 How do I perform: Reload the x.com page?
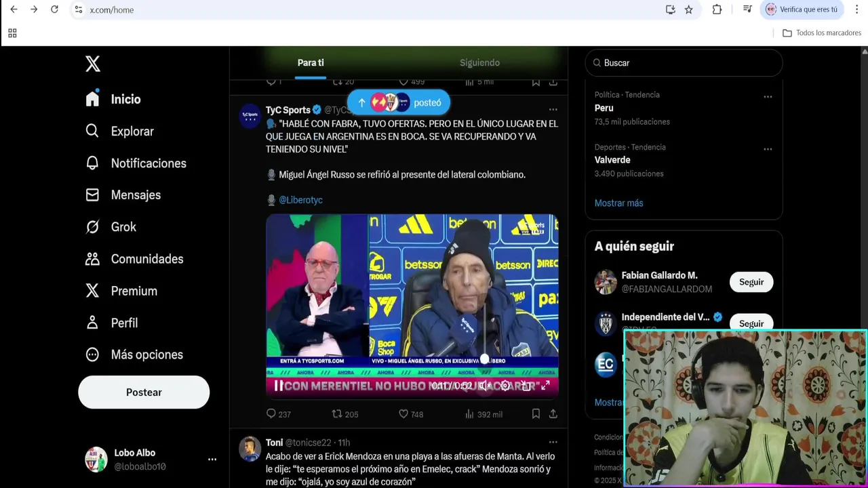(x=55, y=9)
